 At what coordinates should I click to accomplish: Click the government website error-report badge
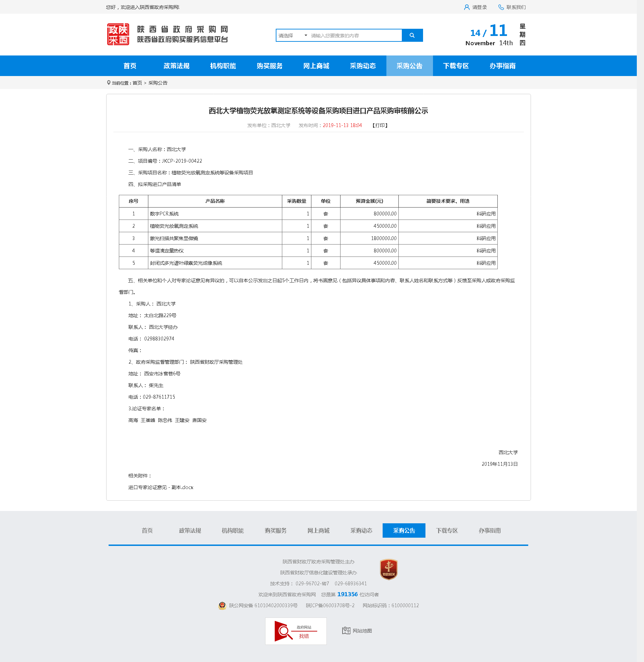point(296,631)
